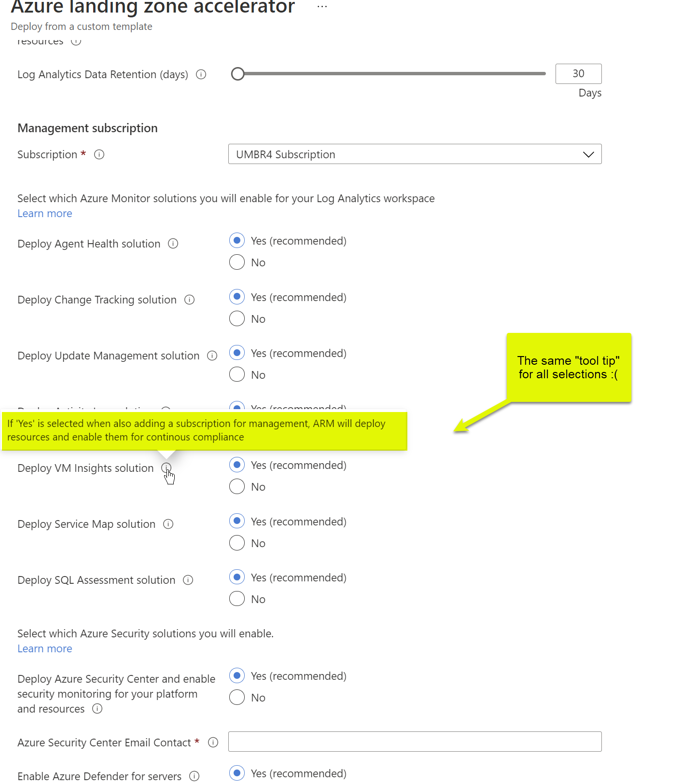Image resolution: width=696 pixels, height=784 pixels.
Task: Show info for Deploy Service Map solution
Action: coord(168,524)
